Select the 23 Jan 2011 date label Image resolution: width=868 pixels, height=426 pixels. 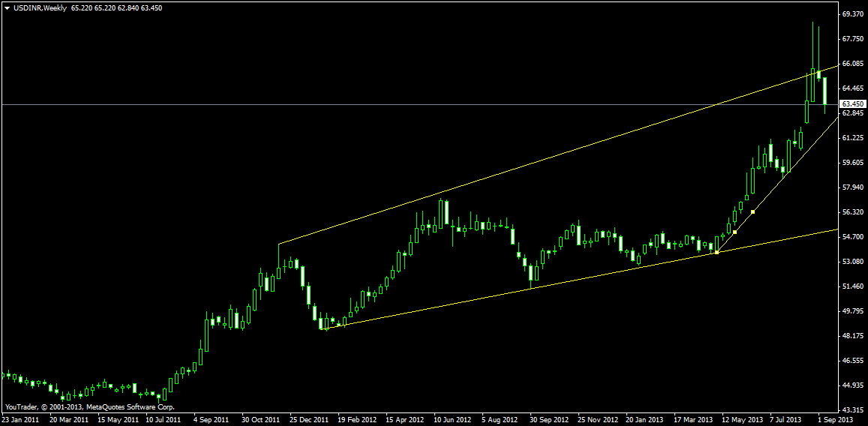pos(20,420)
